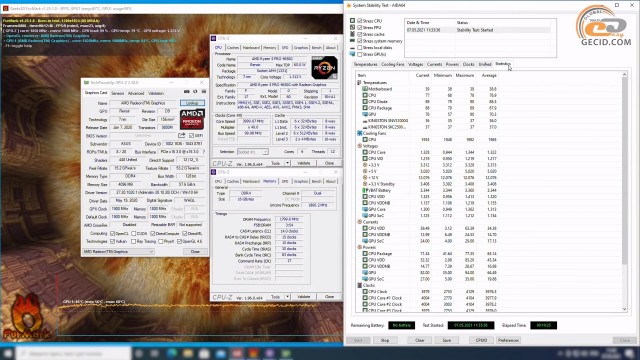Toggle the Stress system memory checkbox
The width and height of the screenshot is (640, 360).
(x=360, y=41)
